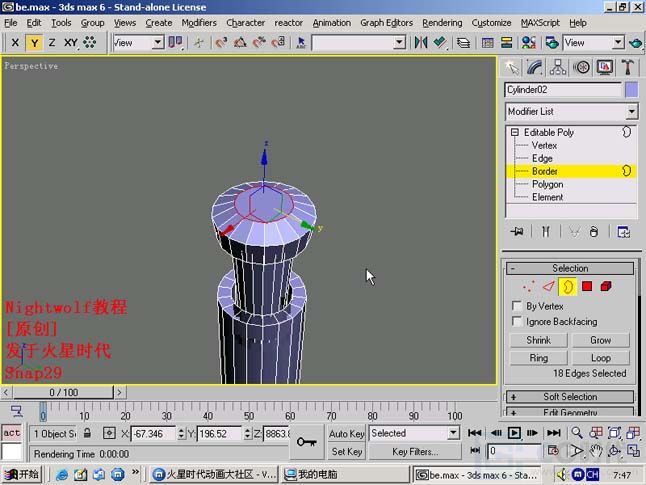
Task: Select Edge sub-object in modifier stack
Action: pos(542,158)
